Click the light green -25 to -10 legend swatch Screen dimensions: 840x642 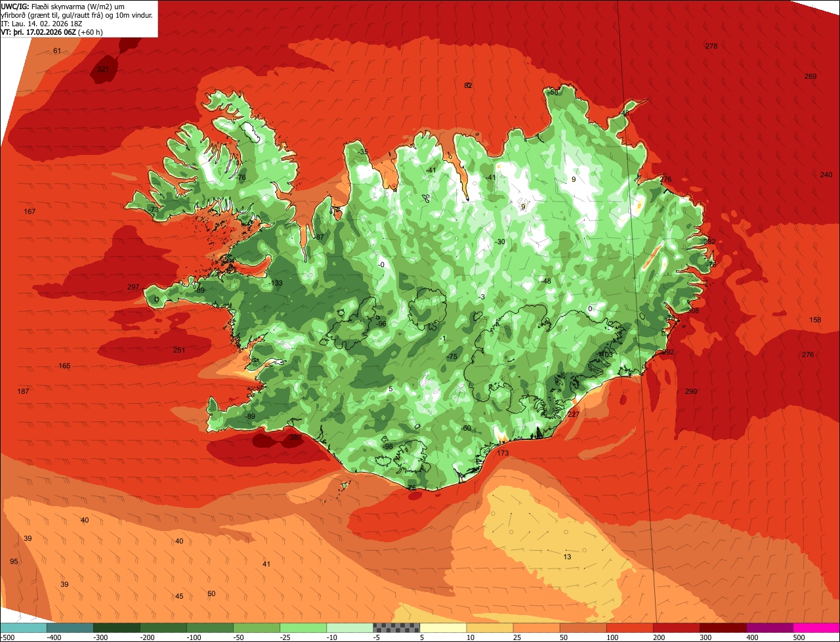(303, 628)
